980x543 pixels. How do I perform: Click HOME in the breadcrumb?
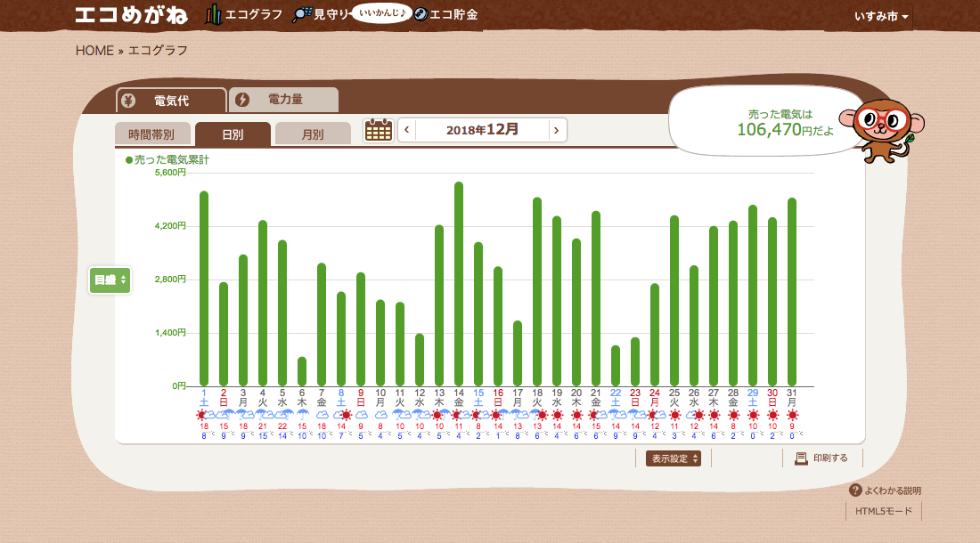94,51
